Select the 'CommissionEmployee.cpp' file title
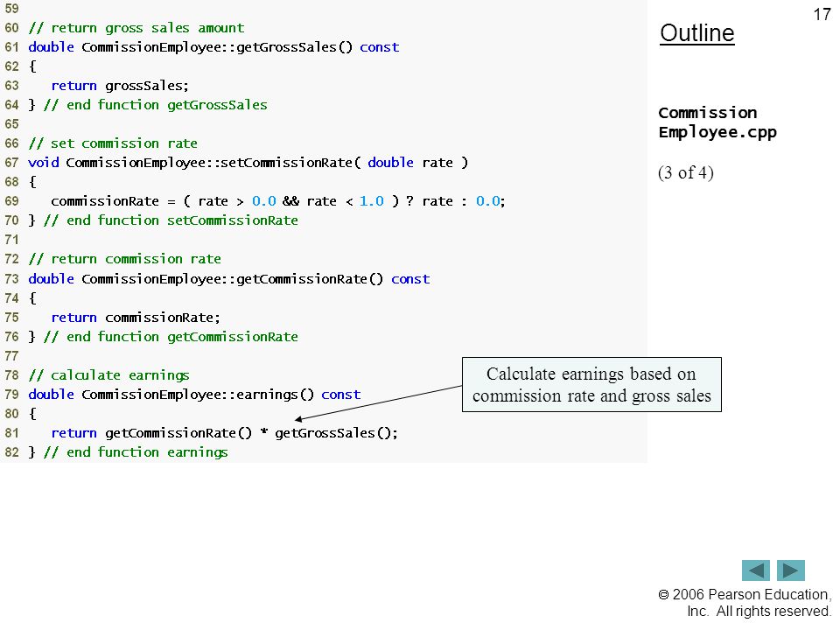The width and height of the screenshot is (840, 630). 717,122
